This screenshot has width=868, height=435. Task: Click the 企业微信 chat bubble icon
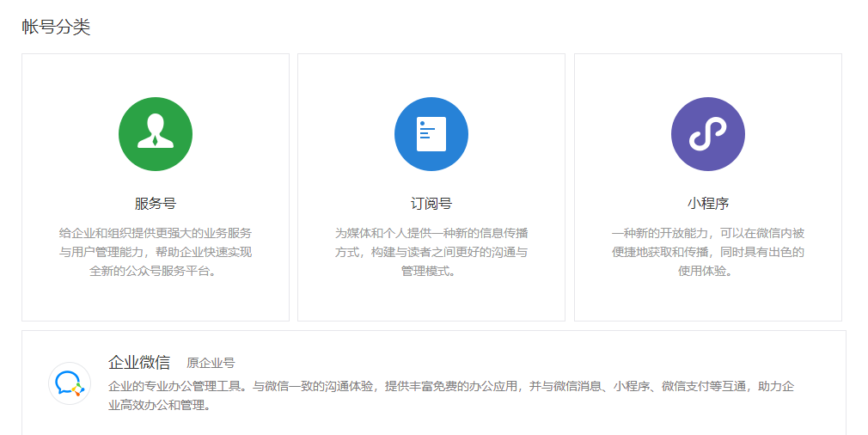[x=70, y=383]
